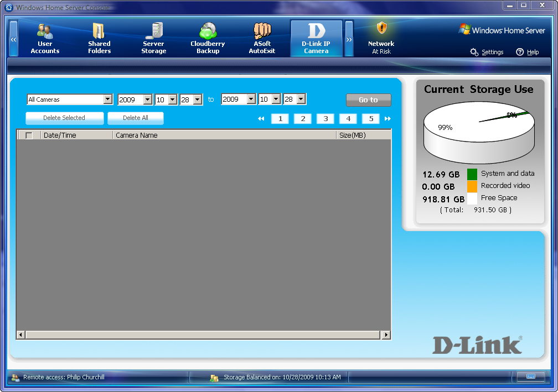Jump to page 2
The height and width of the screenshot is (392, 558).
(303, 119)
